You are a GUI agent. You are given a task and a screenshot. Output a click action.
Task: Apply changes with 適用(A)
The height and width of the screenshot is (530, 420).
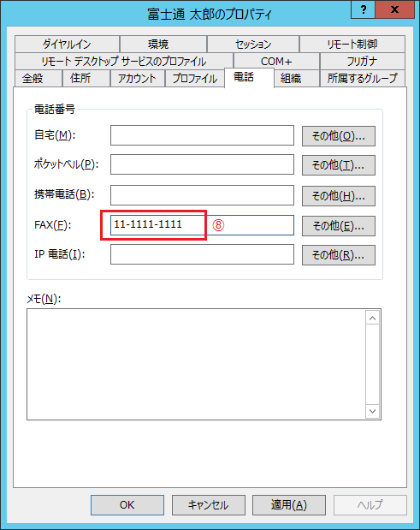[288, 505]
